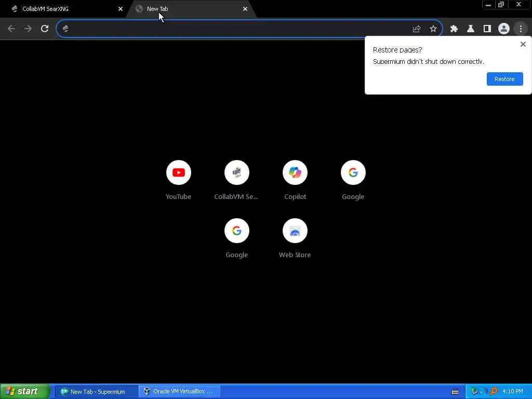
Task: Select New Tab - Supermium taskbar button
Action: (96, 392)
